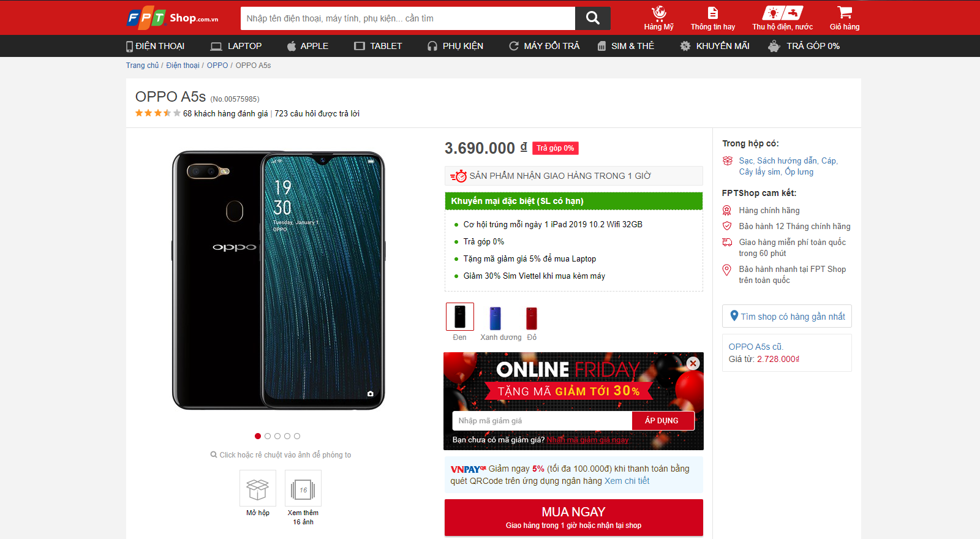The image size is (980, 539).
Task: Show the fourth product image dot
Action: [x=287, y=436]
